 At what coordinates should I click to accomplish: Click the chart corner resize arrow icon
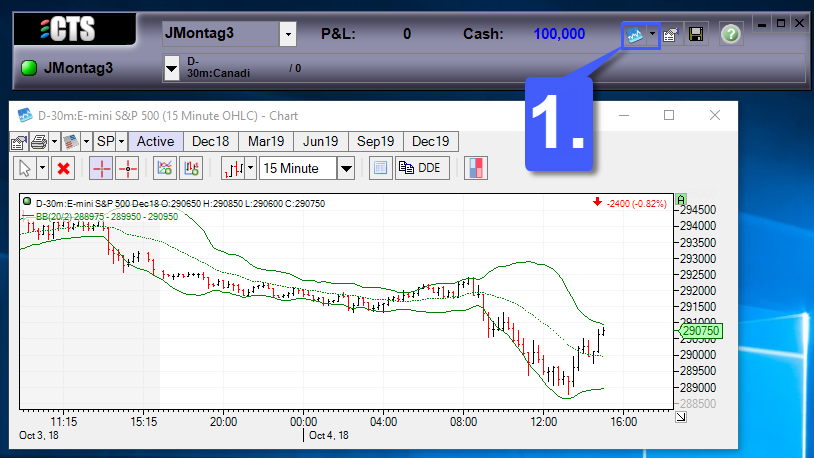pyautogui.click(x=681, y=416)
